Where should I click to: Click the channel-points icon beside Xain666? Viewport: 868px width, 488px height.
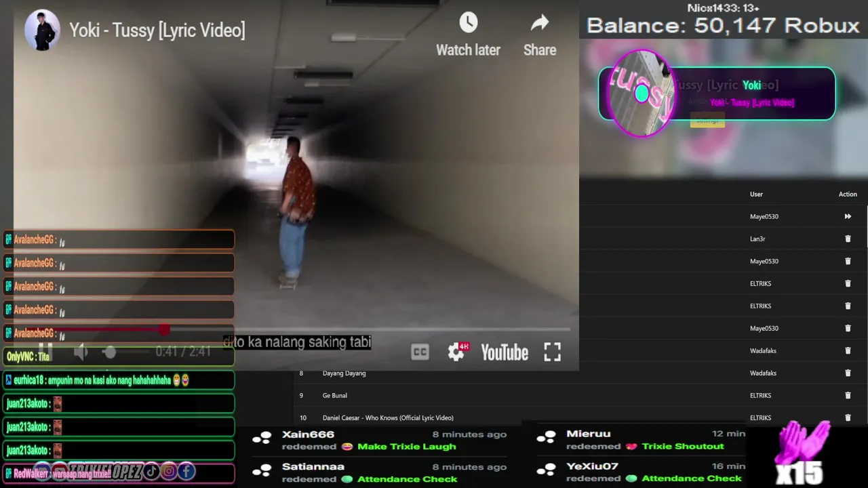click(262, 438)
